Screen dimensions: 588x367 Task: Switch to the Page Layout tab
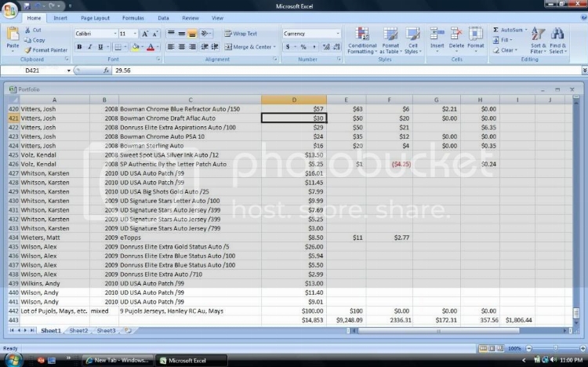[95, 18]
